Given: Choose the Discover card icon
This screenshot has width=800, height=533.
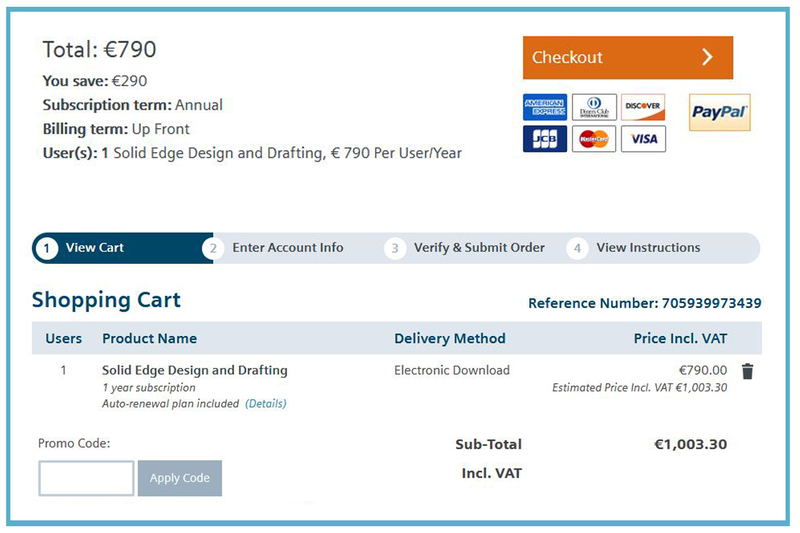Looking at the screenshot, I should point(643,107).
